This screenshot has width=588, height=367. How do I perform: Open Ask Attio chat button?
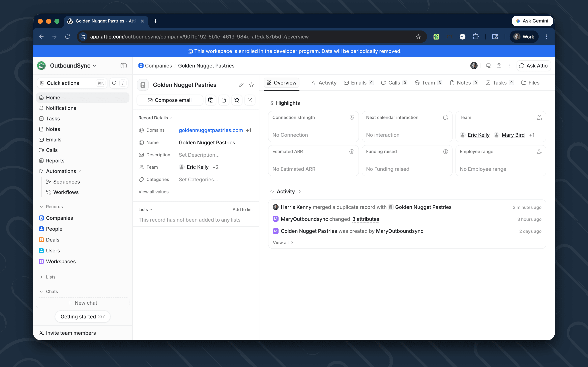533,66
